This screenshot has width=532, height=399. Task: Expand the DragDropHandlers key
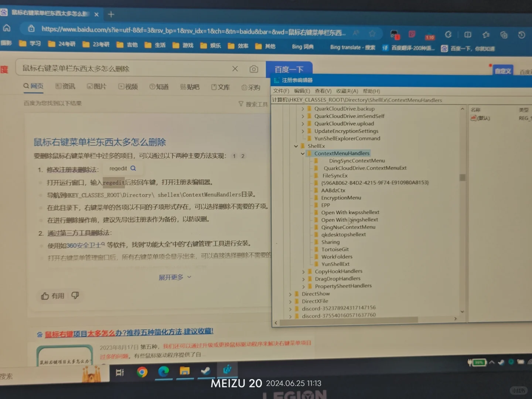click(303, 279)
